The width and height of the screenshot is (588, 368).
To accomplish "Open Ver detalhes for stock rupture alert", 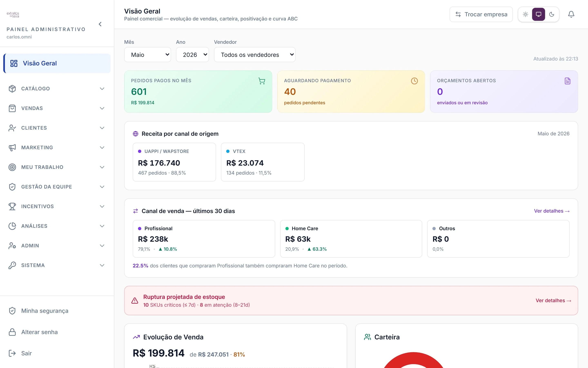I will (x=553, y=301).
